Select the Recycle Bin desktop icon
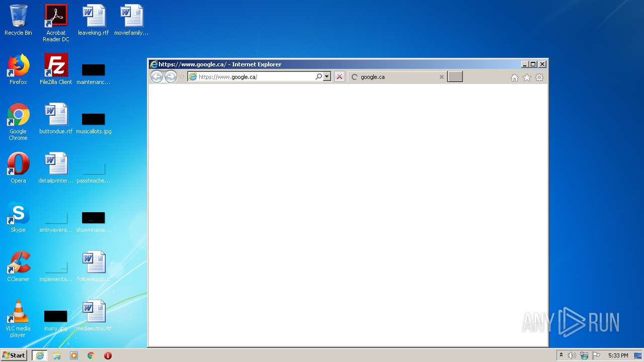 click(18, 21)
